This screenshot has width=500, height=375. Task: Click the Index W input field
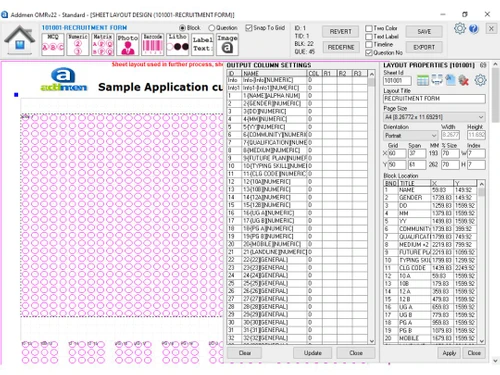(476, 153)
